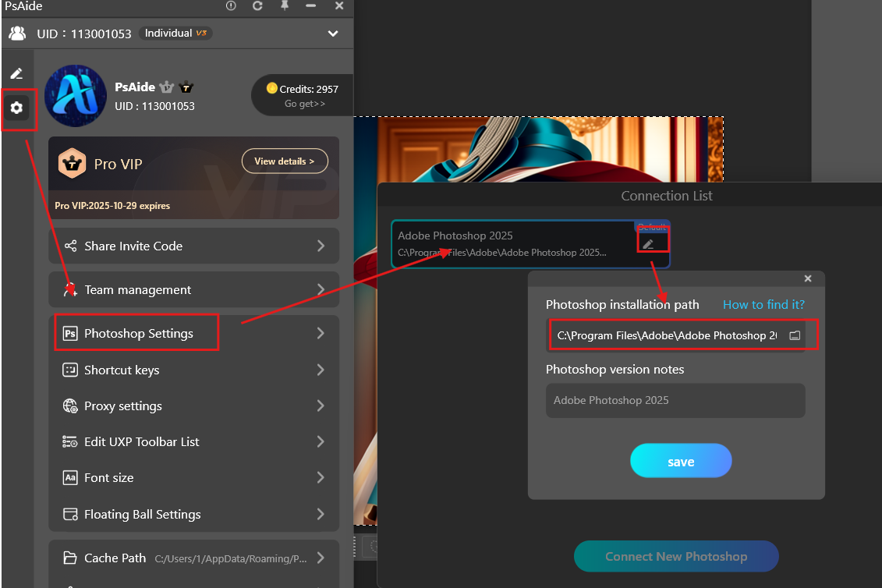882x588 pixels.
Task: Open Photoshop Settings menu item
Action: [193, 333]
